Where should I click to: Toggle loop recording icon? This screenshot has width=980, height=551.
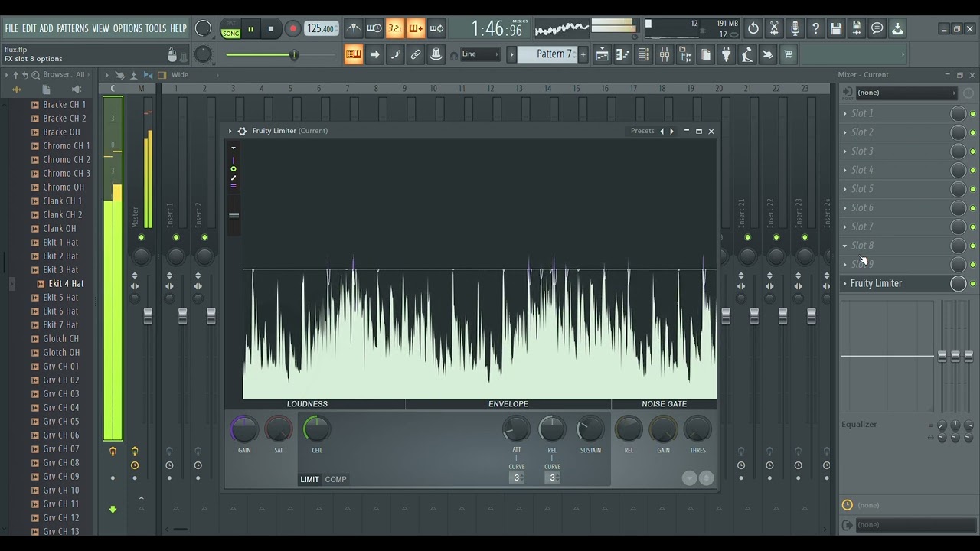(x=436, y=29)
